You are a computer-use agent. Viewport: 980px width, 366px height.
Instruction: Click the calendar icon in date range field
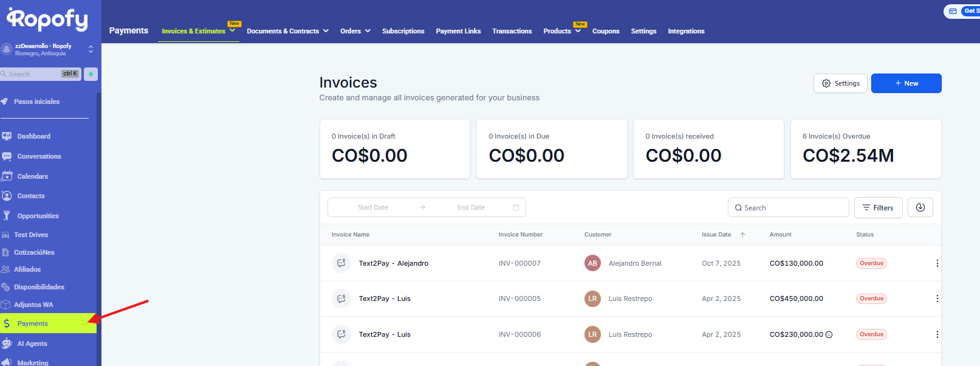[516, 207]
